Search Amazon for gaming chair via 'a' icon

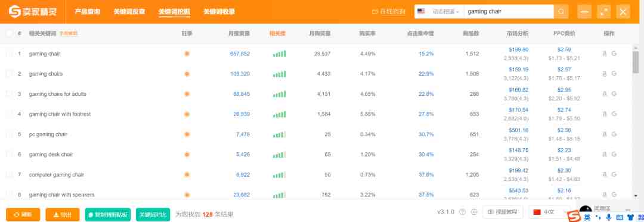pos(604,53)
